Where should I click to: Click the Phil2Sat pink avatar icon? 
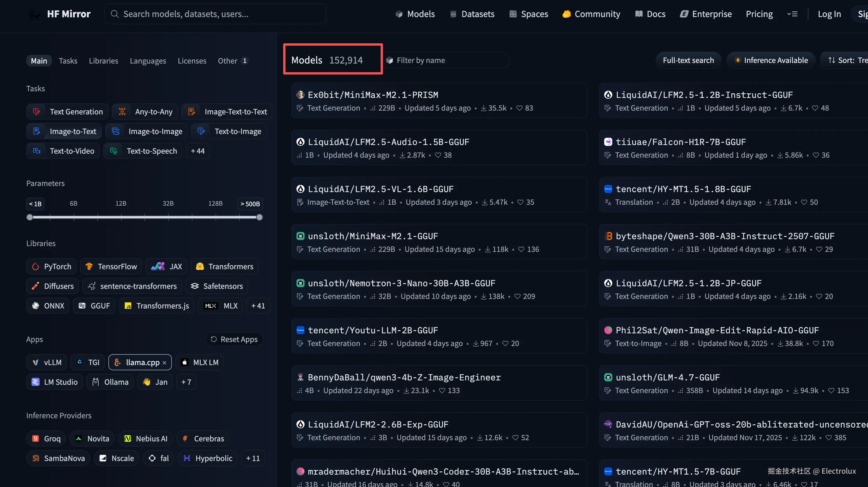tap(608, 330)
